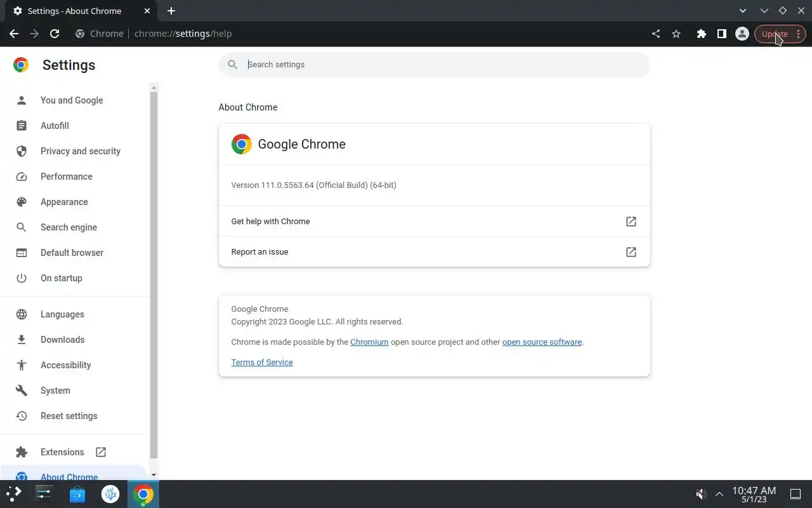The width and height of the screenshot is (812, 508).
Task: Open the Get help with Chrome row
Action: (434, 222)
